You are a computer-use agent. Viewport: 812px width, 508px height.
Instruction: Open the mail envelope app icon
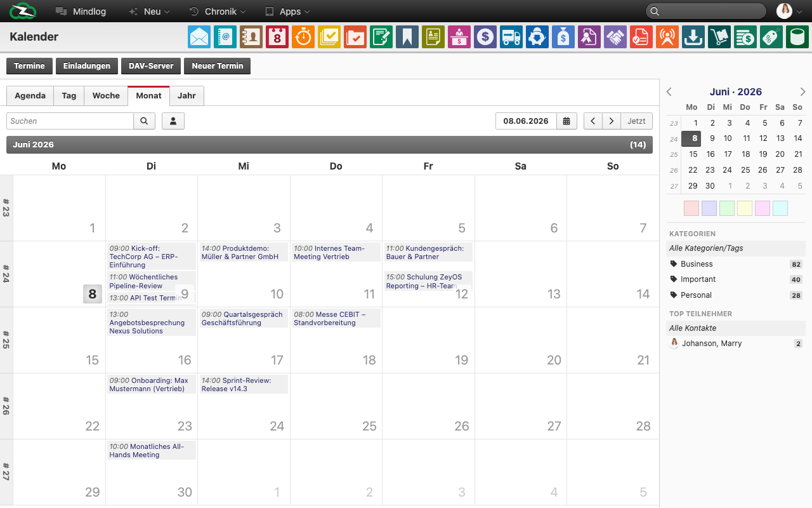pyautogui.click(x=199, y=37)
